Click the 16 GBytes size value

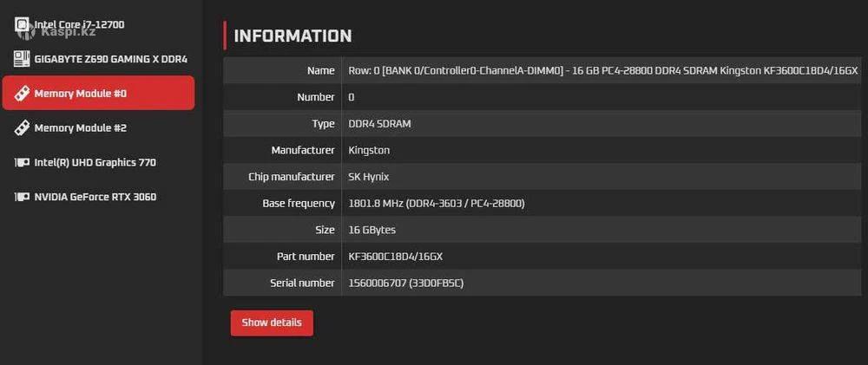[372, 230]
